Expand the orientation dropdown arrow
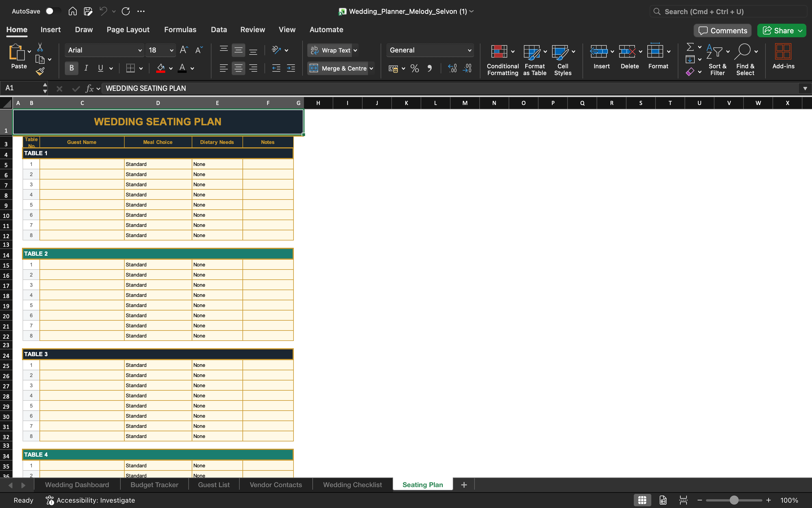This screenshot has height=508, width=812. 286,51
